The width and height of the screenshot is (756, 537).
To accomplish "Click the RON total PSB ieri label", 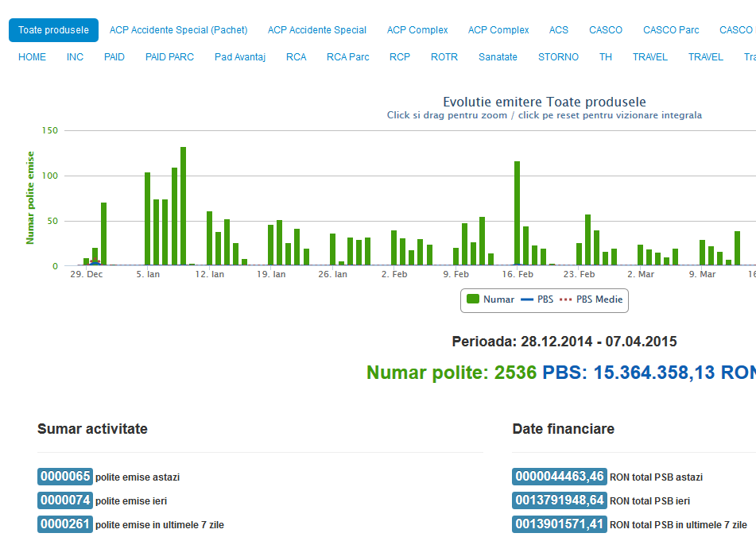I will (x=650, y=501).
